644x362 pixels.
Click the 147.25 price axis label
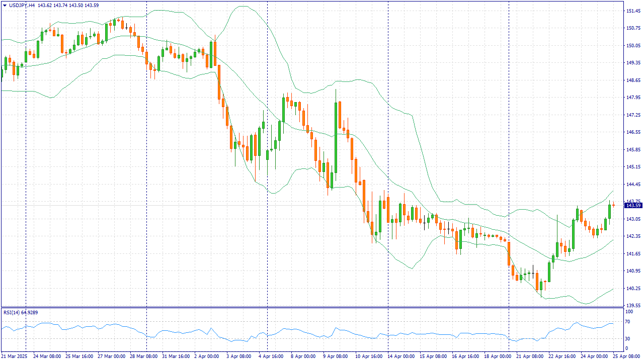click(632, 115)
